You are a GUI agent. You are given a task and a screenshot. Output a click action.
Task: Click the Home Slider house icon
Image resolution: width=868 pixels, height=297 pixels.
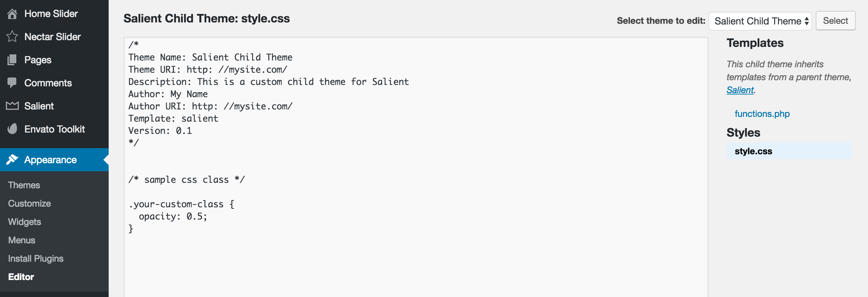(12, 14)
